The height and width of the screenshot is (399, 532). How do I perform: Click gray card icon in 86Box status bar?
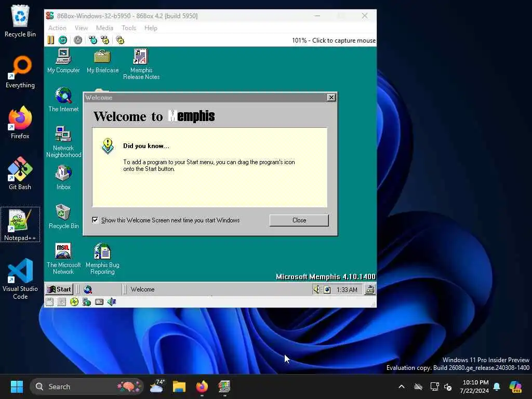[99, 302]
